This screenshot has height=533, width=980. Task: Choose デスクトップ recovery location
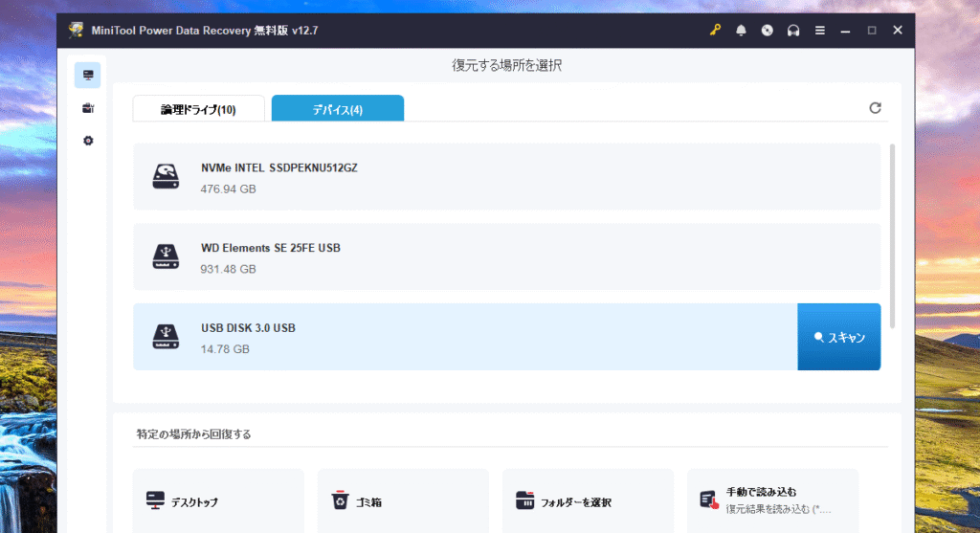pos(218,500)
